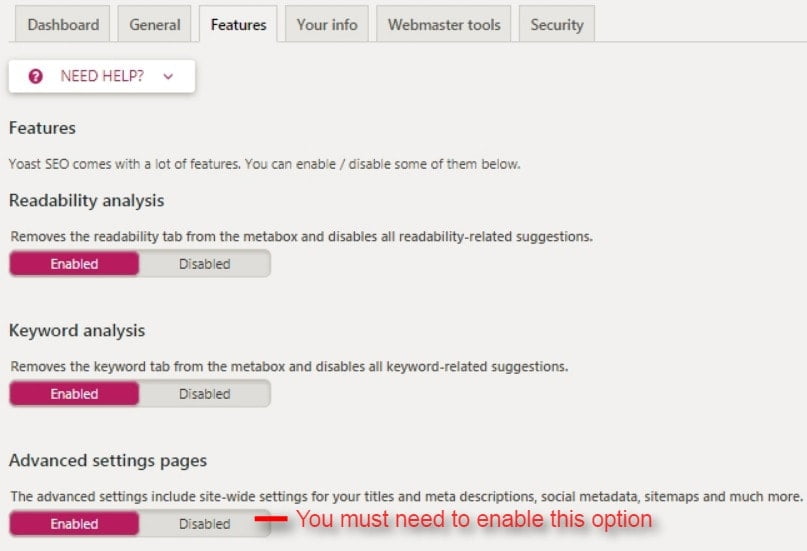Screen dimensions: 807x551
Task: Go to the Your info tab
Action: pyautogui.click(x=327, y=24)
